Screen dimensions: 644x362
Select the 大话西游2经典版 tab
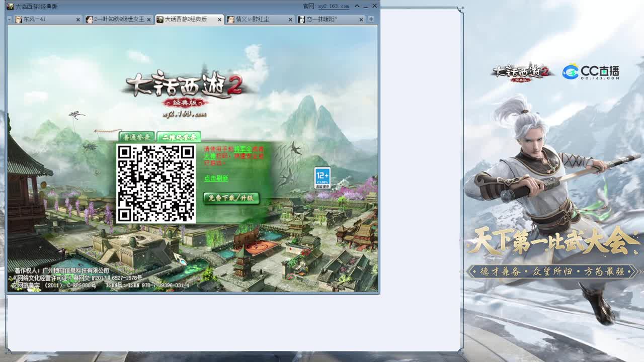pos(189,19)
